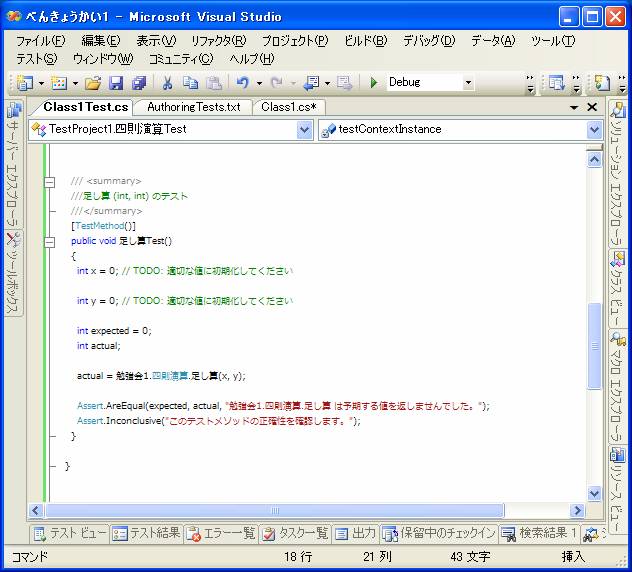Click the Undo arrow icon
Viewport: 632px width, 572px height.
pos(242,83)
